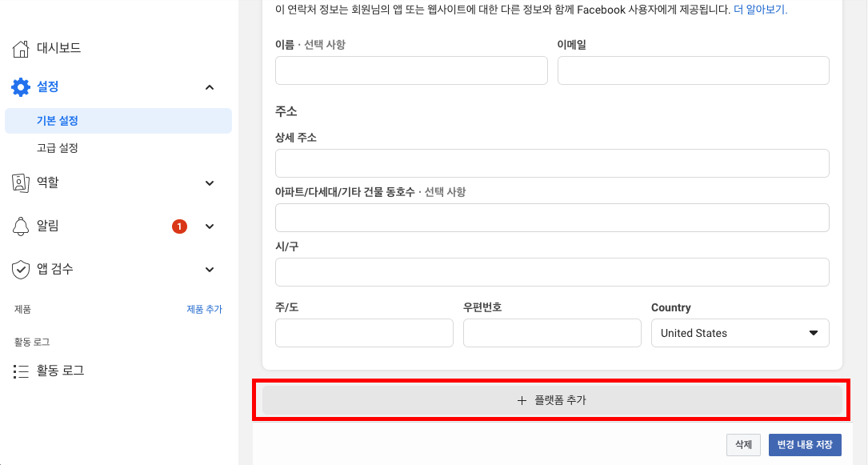The width and height of the screenshot is (868, 465).
Task: Click the App Review shield icon
Action: [x=21, y=270]
